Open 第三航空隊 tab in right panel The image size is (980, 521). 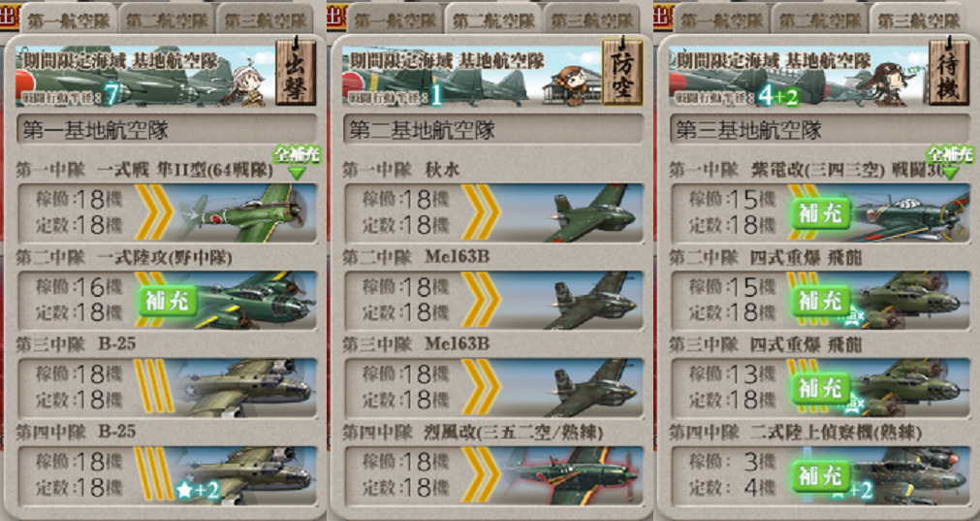click(x=918, y=20)
